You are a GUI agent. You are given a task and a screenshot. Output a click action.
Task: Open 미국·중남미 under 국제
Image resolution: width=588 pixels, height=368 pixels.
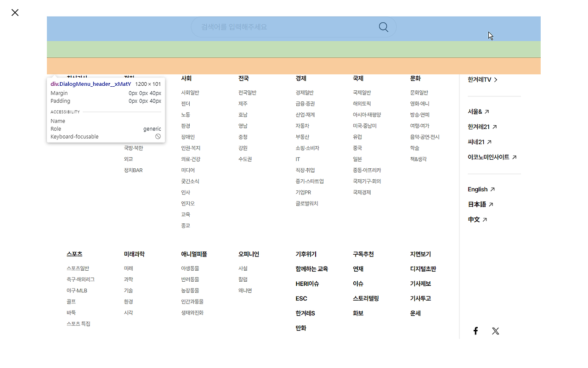pos(365,126)
